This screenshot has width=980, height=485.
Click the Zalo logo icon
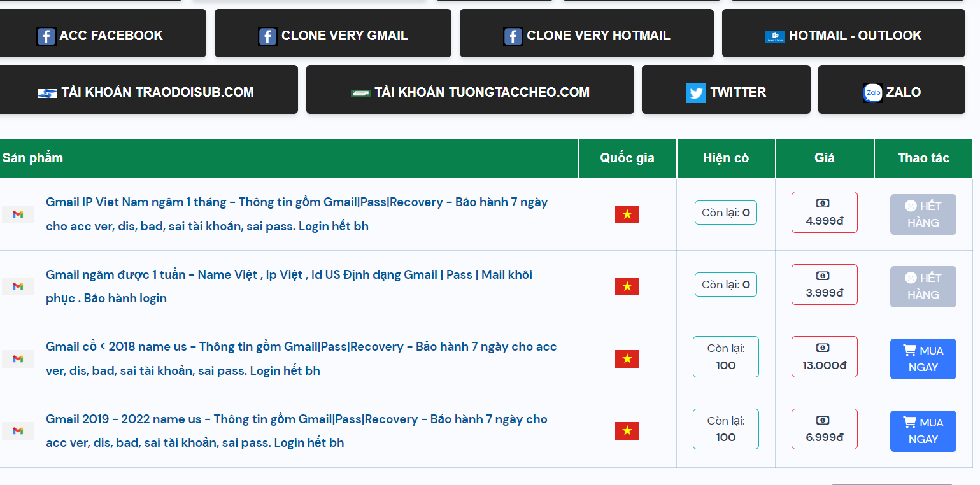[872, 93]
